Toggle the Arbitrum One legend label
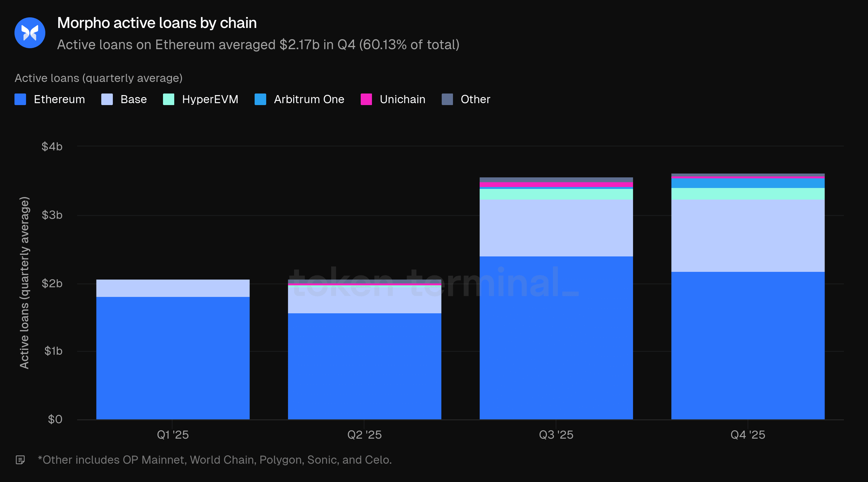Image resolution: width=868 pixels, height=482 pixels. coord(309,99)
